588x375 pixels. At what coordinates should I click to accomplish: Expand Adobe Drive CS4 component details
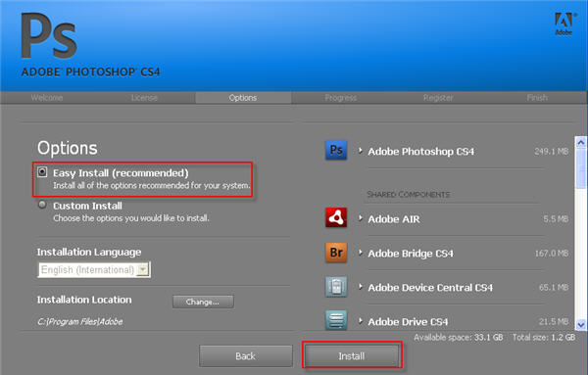pos(361,321)
